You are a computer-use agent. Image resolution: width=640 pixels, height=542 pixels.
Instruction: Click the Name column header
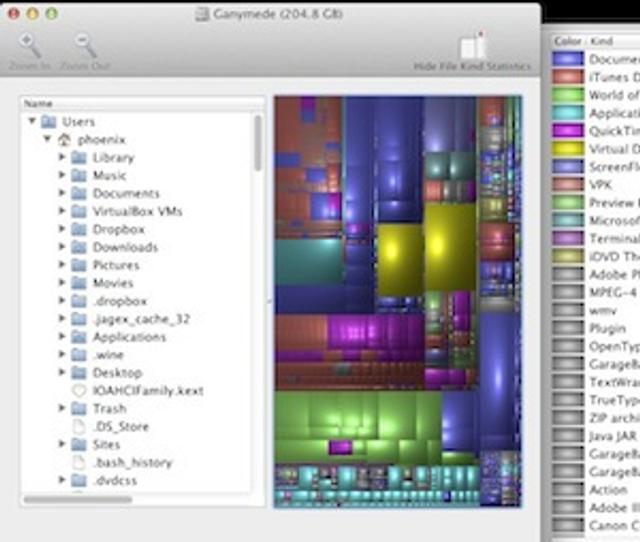(x=143, y=104)
